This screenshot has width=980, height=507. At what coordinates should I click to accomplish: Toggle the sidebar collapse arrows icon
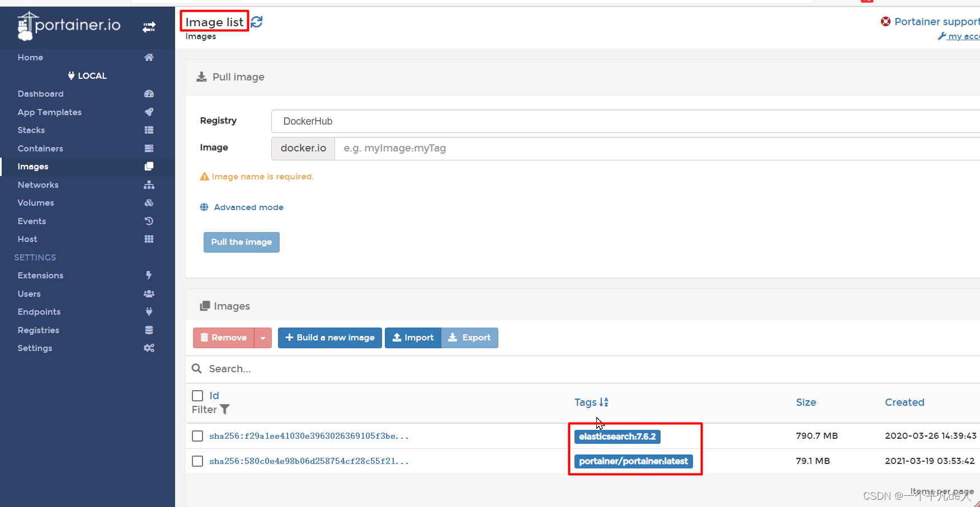tap(149, 27)
